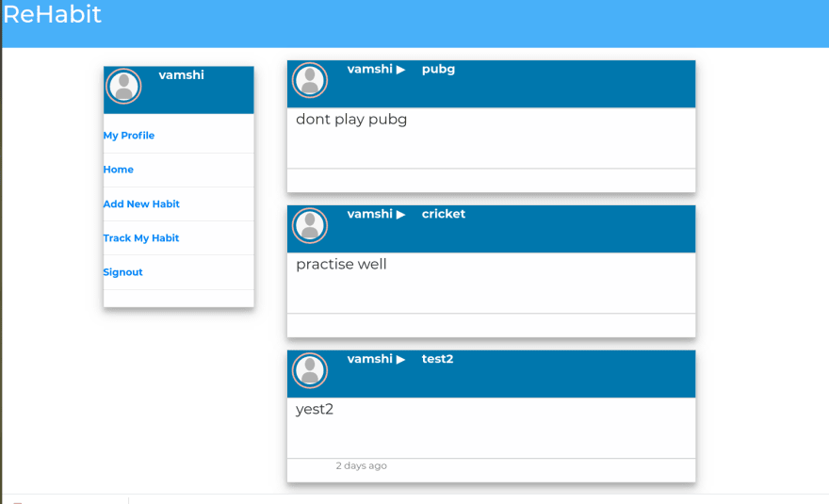Click vamshi name on the cricket post

point(369,214)
